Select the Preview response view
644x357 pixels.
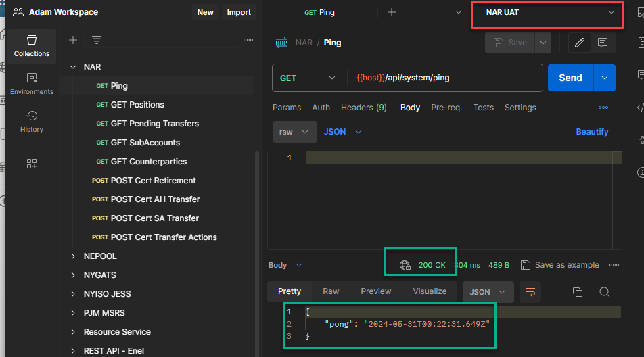click(x=376, y=291)
